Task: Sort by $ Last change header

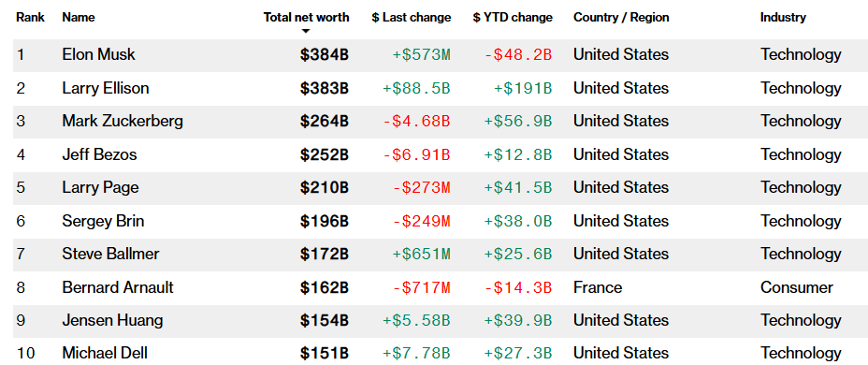Action: pos(412,17)
